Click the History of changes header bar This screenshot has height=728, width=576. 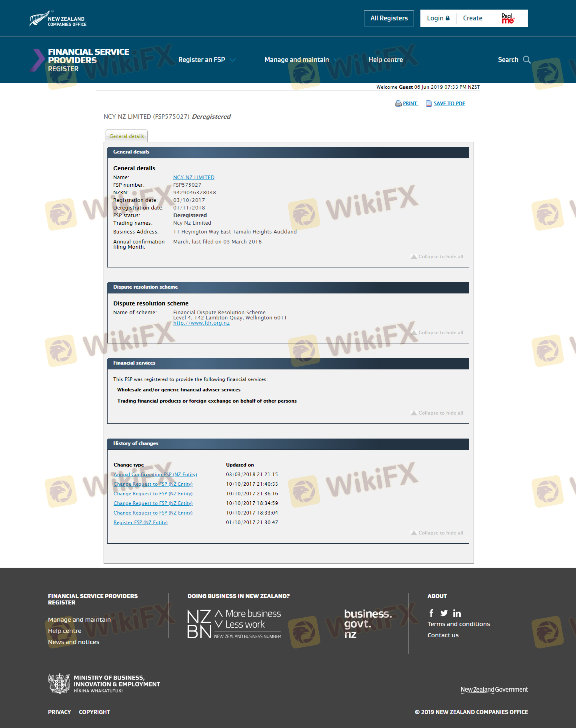pos(288,444)
